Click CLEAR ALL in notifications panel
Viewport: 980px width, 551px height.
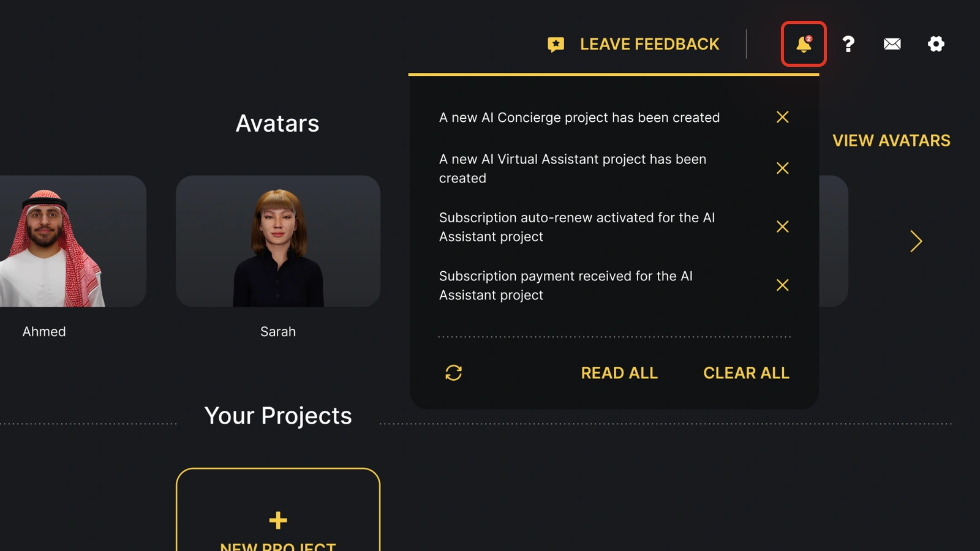pyautogui.click(x=746, y=373)
